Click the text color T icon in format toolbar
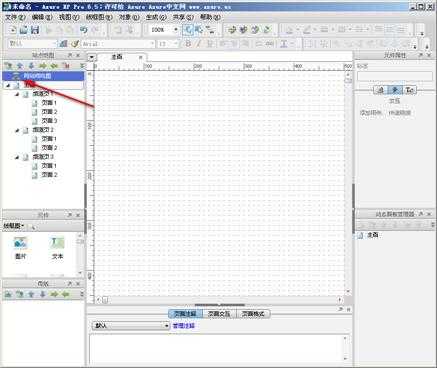Viewport: 437px width, 368px height. (x=284, y=44)
